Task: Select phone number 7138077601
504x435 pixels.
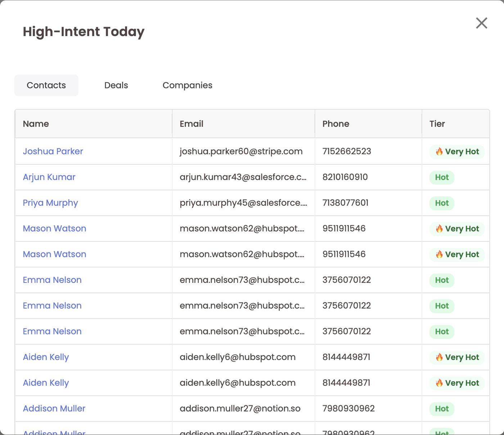Action: click(345, 203)
